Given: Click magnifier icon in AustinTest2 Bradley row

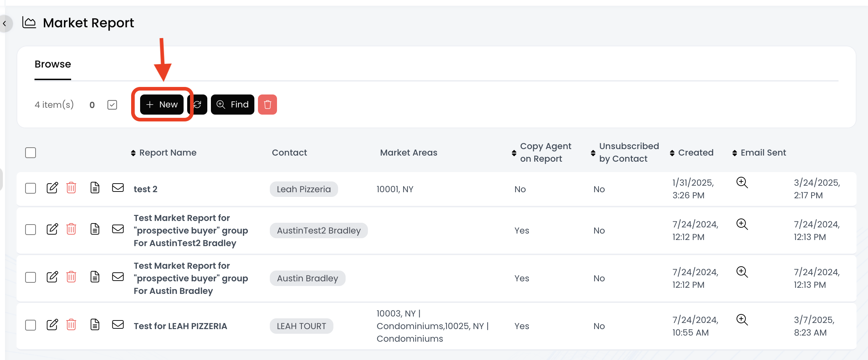Looking at the screenshot, I should tap(742, 224).
